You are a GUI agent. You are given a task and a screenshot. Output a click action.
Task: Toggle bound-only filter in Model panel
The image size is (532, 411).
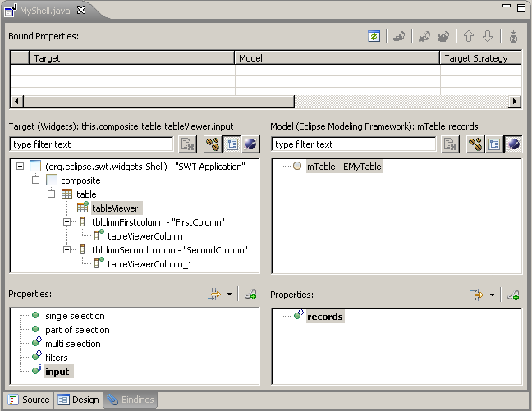tap(475, 144)
